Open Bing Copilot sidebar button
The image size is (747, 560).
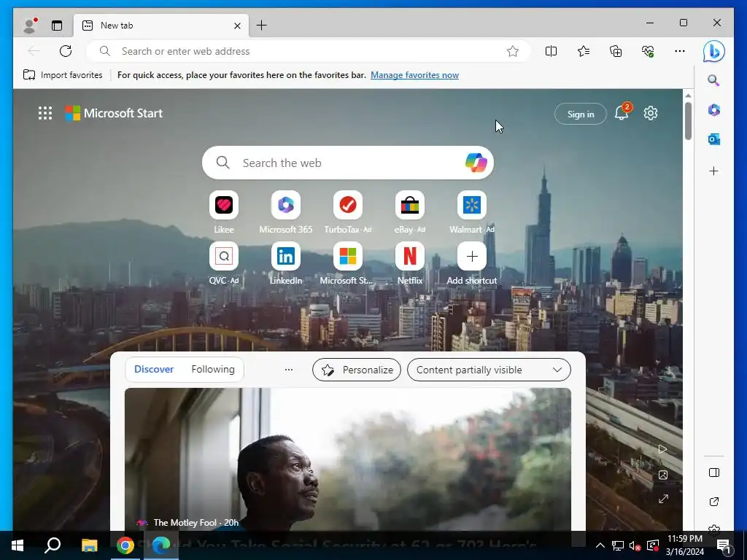[x=713, y=52]
